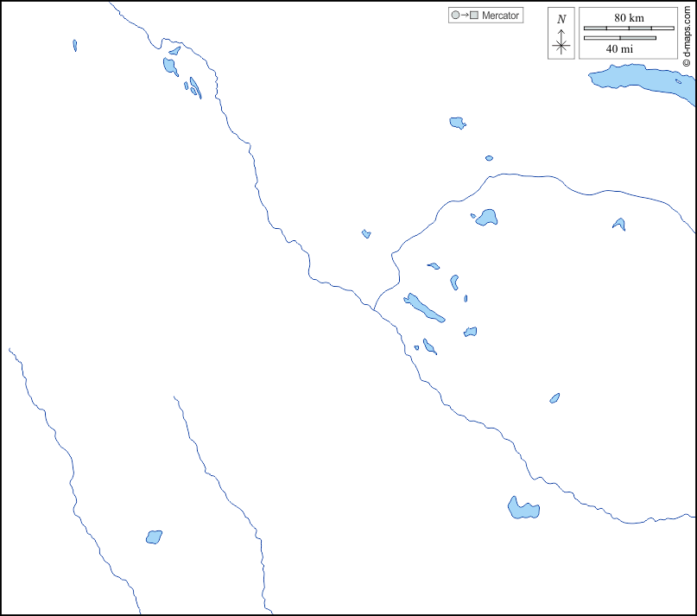This screenshot has height=616, width=697.
Task: Click the 80 km scale bar
Action: coord(629,29)
